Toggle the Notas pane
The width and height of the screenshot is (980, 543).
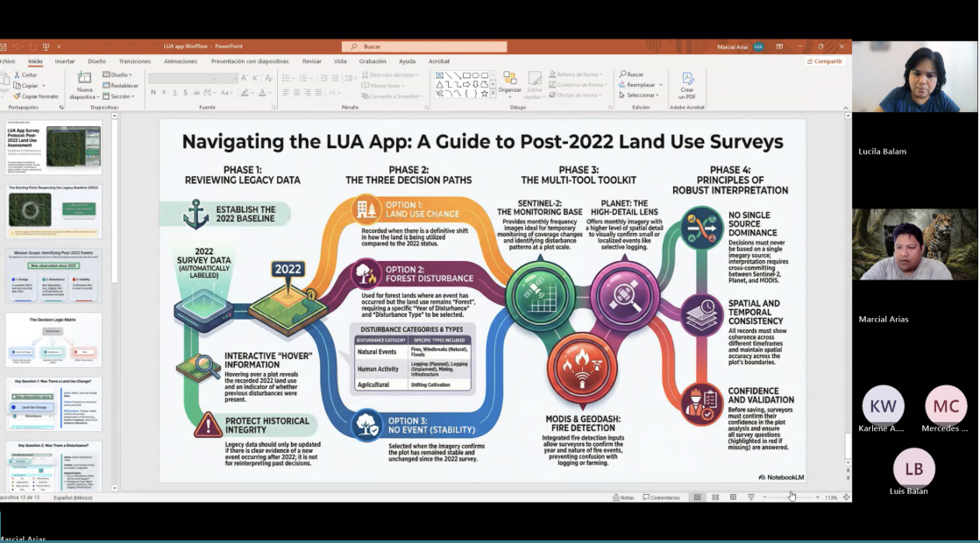[x=623, y=497]
